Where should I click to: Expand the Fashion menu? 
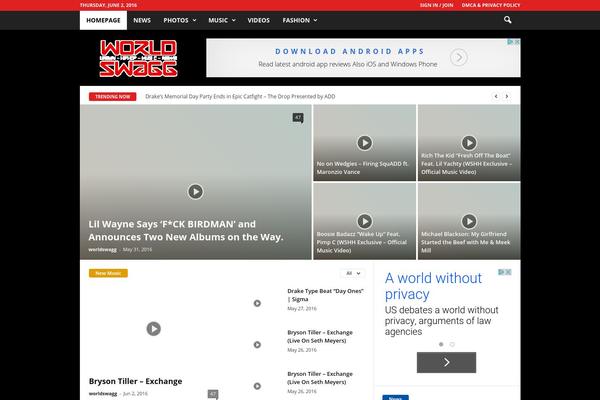click(x=300, y=20)
